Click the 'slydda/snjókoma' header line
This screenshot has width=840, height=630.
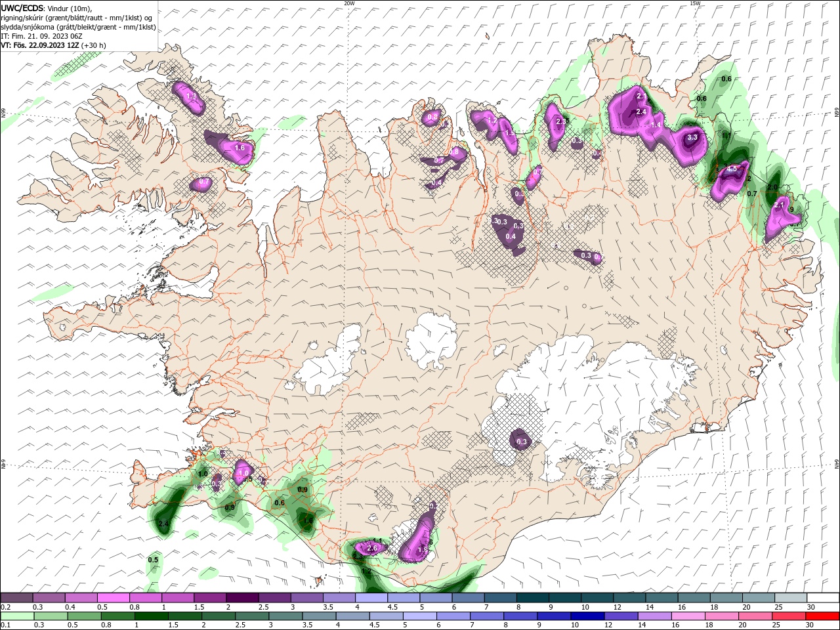78,27
